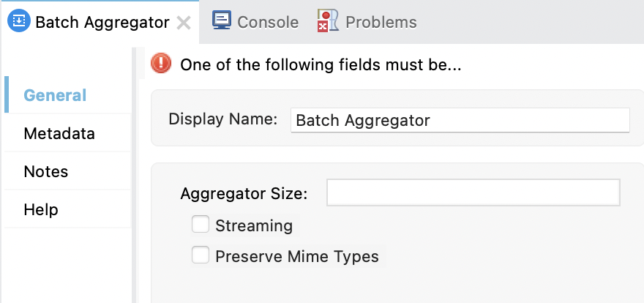Image resolution: width=644 pixels, height=303 pixels.
Task: Click inside the Display Name field
Action: point(460,120)
